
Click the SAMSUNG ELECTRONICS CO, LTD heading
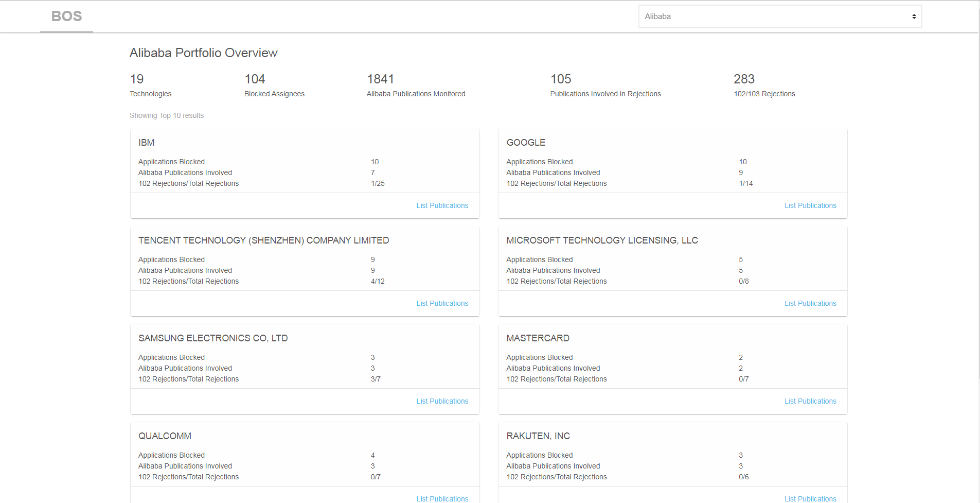coord(213,338)
